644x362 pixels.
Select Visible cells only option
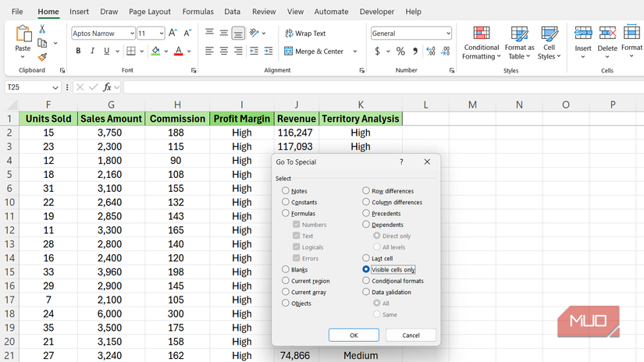pyautogui.click(x=366, y=269)
